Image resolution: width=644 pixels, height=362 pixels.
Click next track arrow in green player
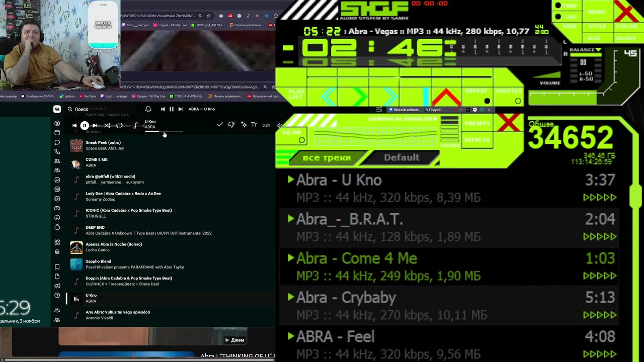[x=390, y=96]
